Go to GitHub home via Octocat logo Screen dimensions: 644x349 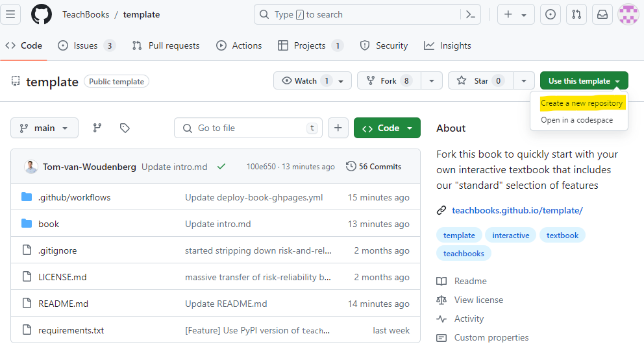[x=42, y=14]
